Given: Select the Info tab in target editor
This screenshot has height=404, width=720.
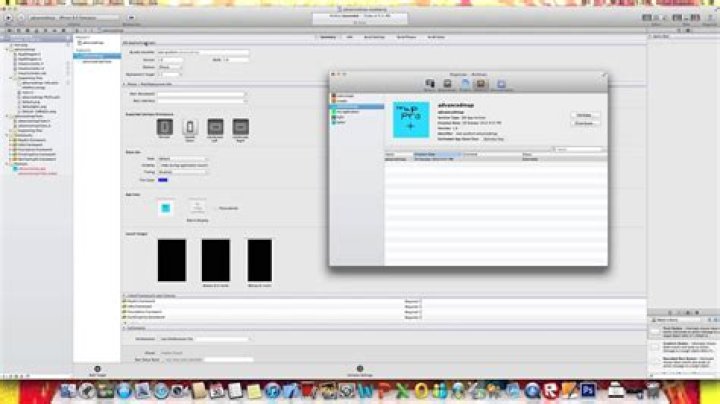Looking at the screenshot, I should 350,36.
